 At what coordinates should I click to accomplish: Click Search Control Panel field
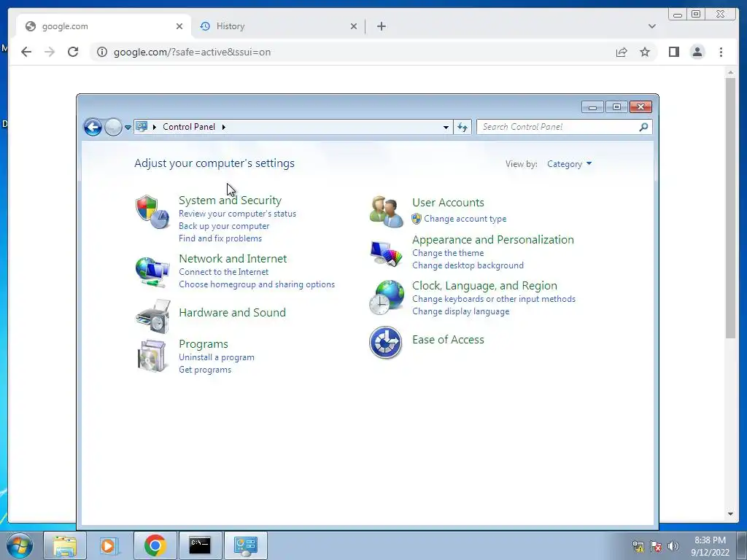(564, 127)
